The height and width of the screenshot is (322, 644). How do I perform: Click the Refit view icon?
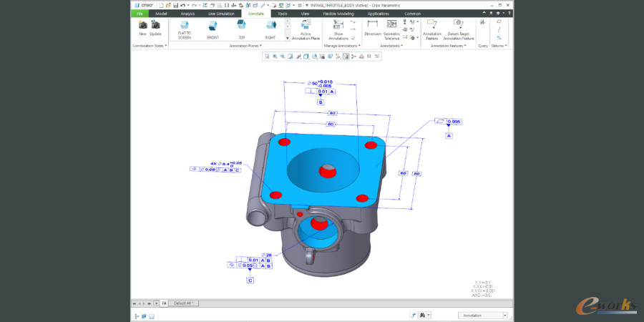(x=267, y=57)
